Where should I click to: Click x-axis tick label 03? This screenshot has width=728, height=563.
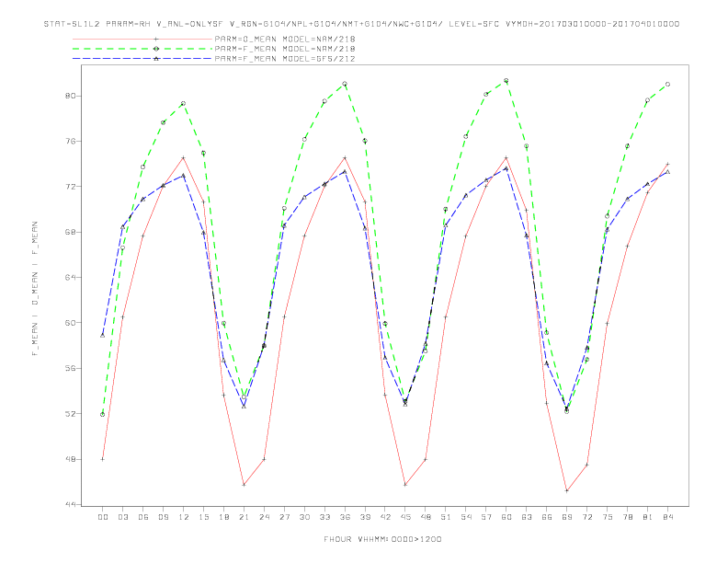[122, 517]
